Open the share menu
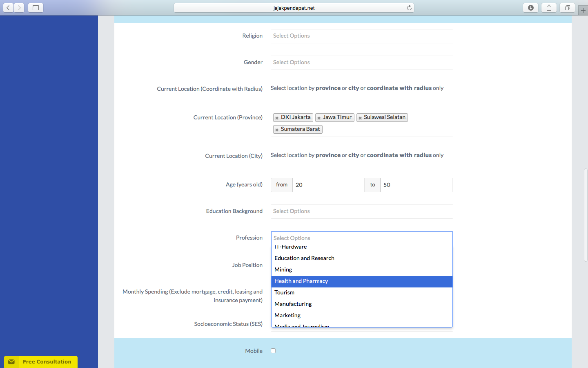The image size is (588, 368). click(548, 7)
